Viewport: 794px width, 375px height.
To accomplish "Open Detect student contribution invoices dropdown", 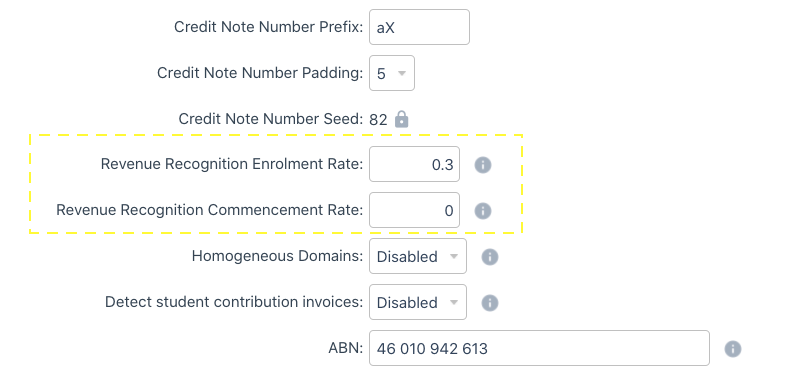I will point(418,302).
